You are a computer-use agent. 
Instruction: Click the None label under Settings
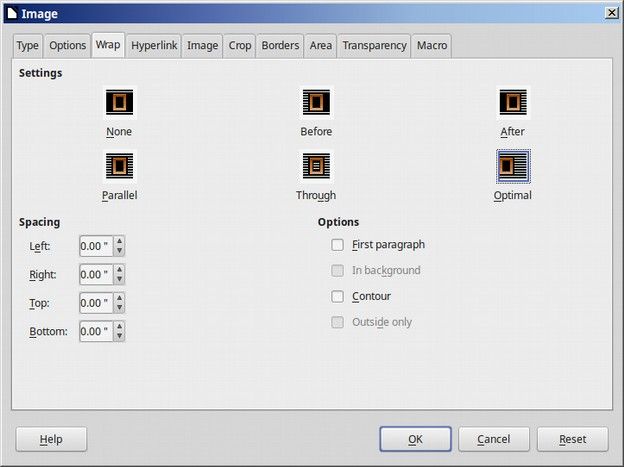tap(119, 131)
